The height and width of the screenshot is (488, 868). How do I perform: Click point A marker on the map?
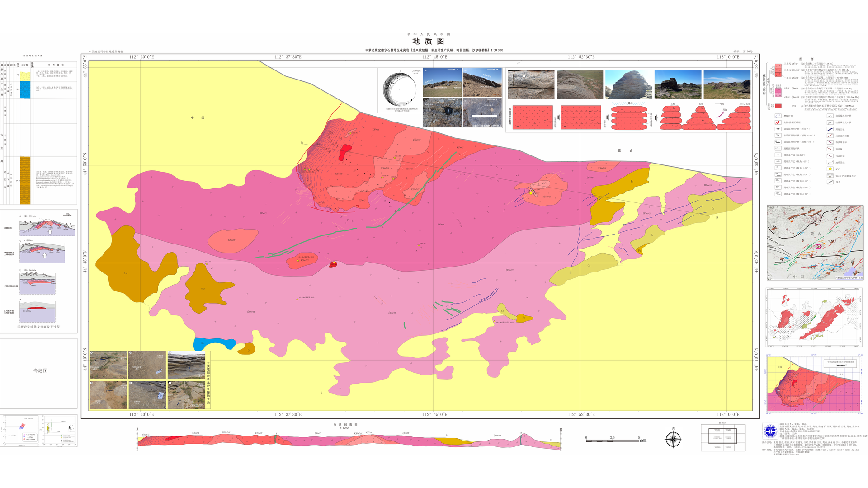coord(302,142)
